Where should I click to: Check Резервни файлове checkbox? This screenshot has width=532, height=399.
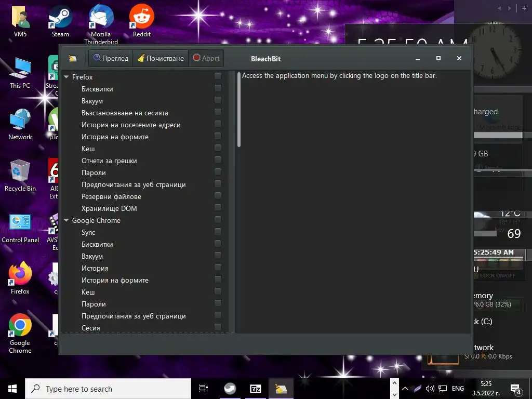[218, 196]
